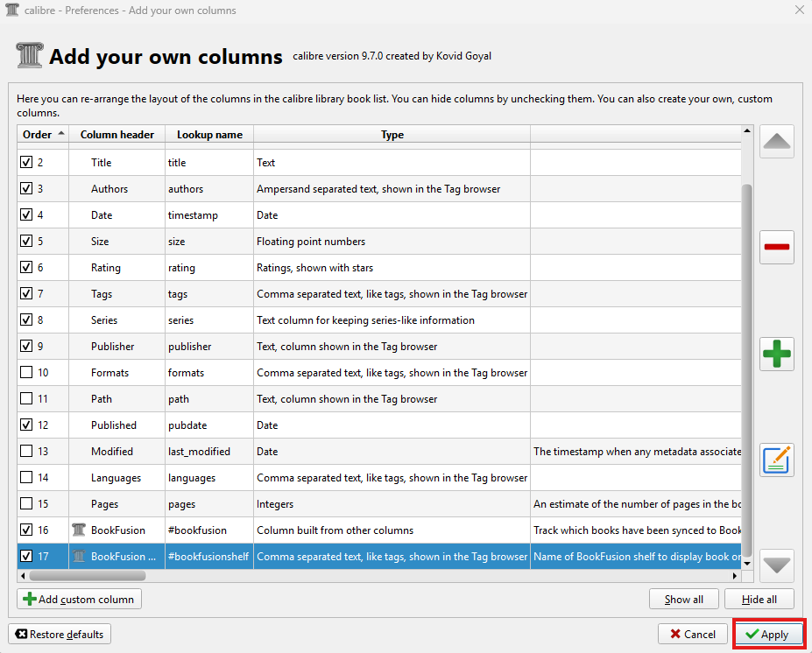Image resolution: width=812 pixels, height=653 pixels.
Task: Uncheck the BookFusion row 16 checkbox
Action: tap(26, 530)
